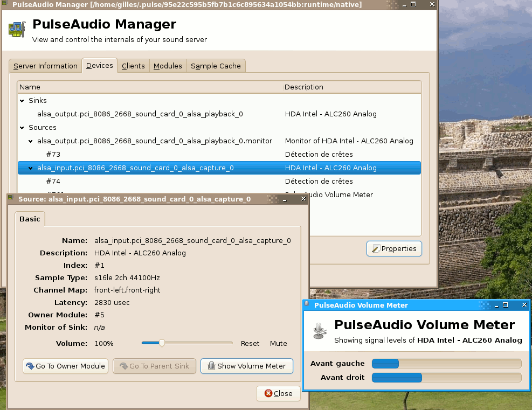Close the PulseAudio Manager window

(x=432, y=4)
